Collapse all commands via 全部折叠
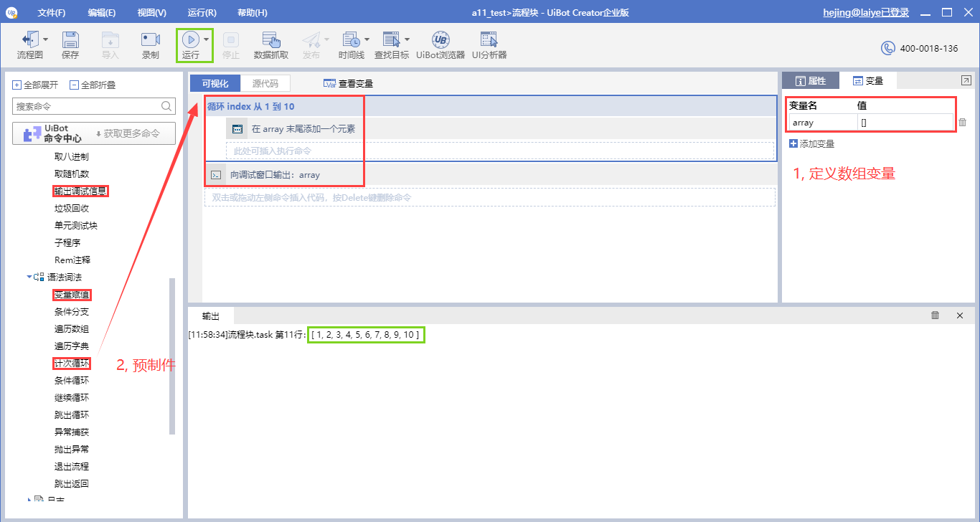The height and width of the screenshot is (522, 980). pyautogui.click(x=93, y=85)
